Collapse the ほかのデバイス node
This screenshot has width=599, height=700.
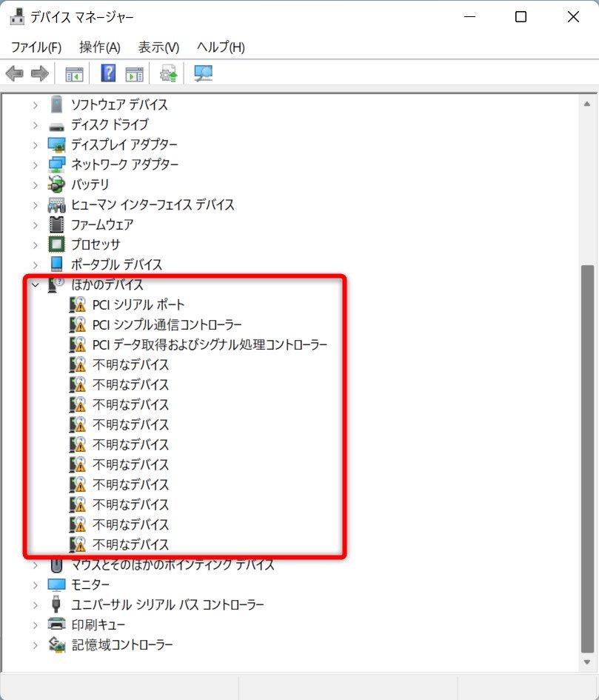(x=36, y=285)
